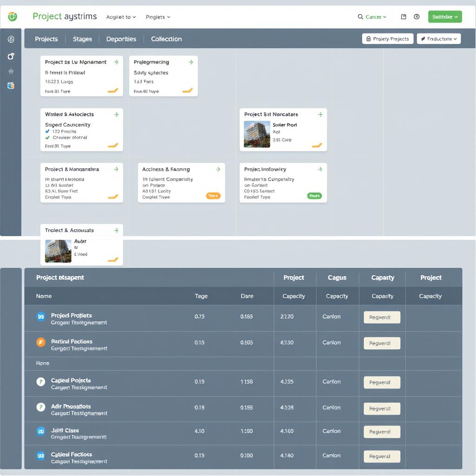Toggle the magnifying glass search control
The height and width of the screenshot is (476, 476).
point(361,16)
